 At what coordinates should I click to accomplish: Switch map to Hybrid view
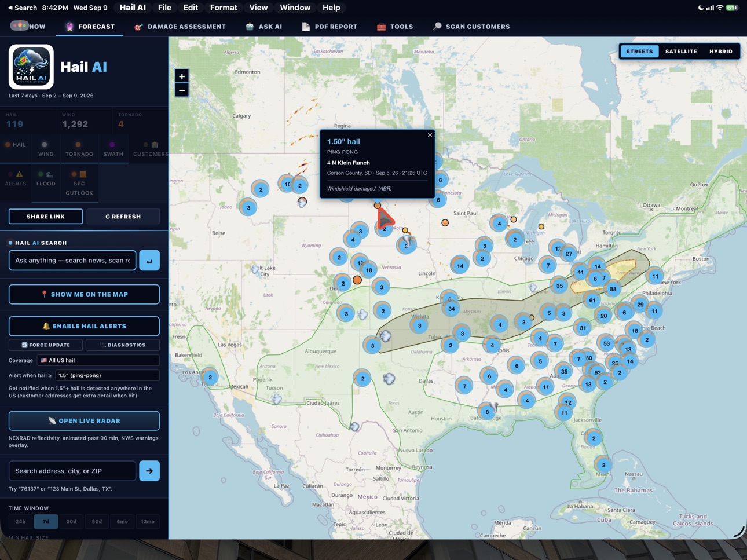721,52
